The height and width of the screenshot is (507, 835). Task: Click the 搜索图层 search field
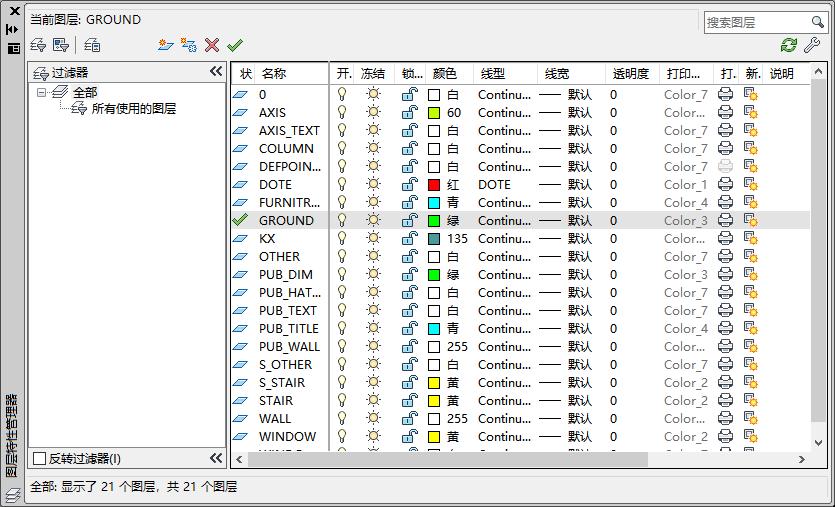755,22
